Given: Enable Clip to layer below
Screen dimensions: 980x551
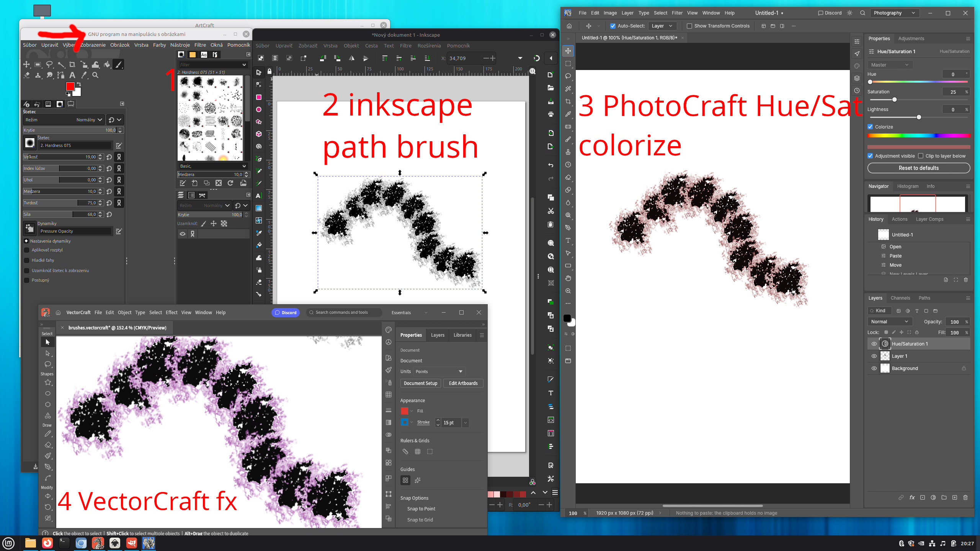Looking at the screenshot, I should [x=921, y=156].
